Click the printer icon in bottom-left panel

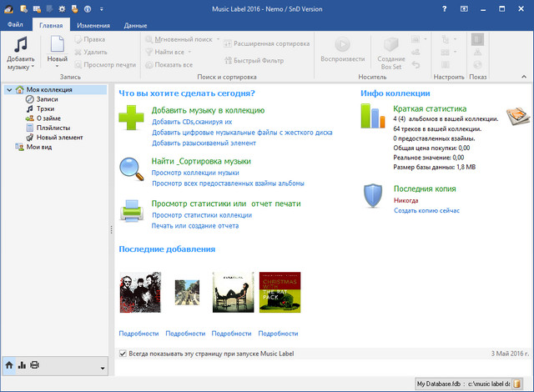click(34, 365)
